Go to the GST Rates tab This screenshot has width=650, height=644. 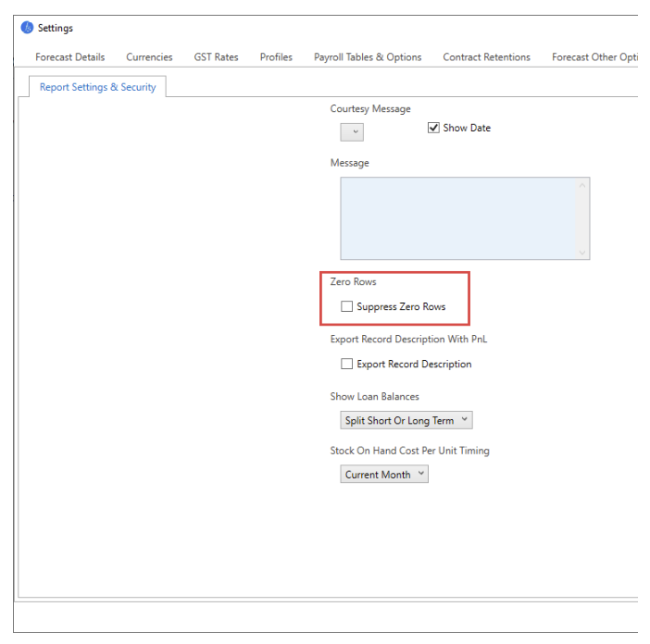click(x=216, y=57)
